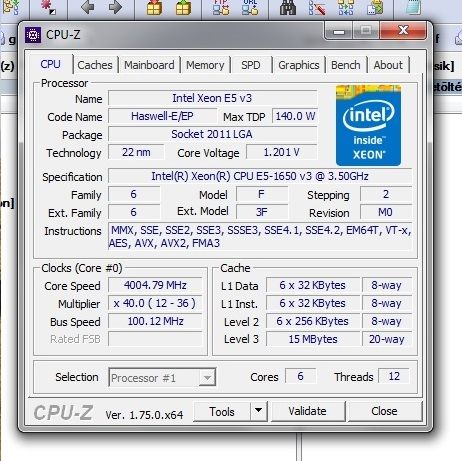Click the Max TDP value 140.0 W
462x461 pixels.
(x=295, y=116)
